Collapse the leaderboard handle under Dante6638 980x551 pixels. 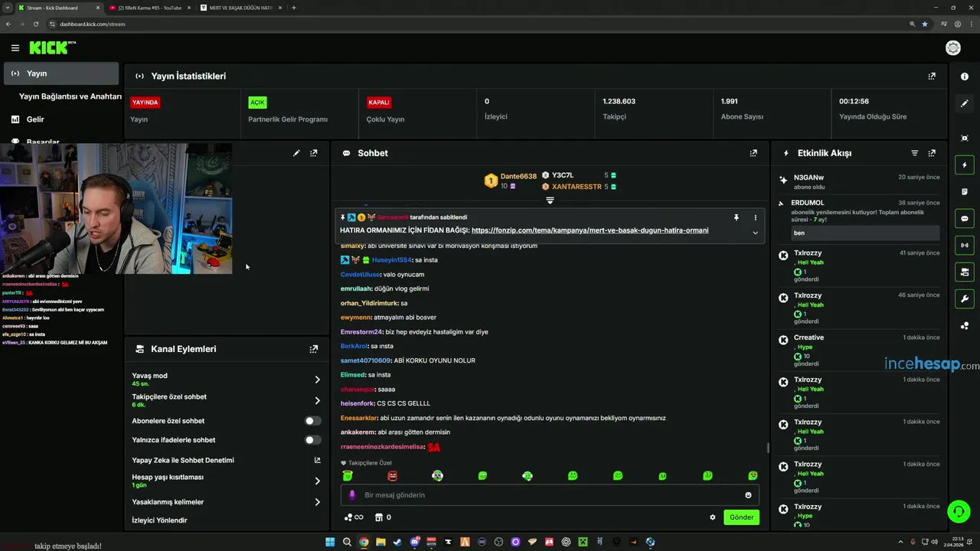click(x=550, y=201)
